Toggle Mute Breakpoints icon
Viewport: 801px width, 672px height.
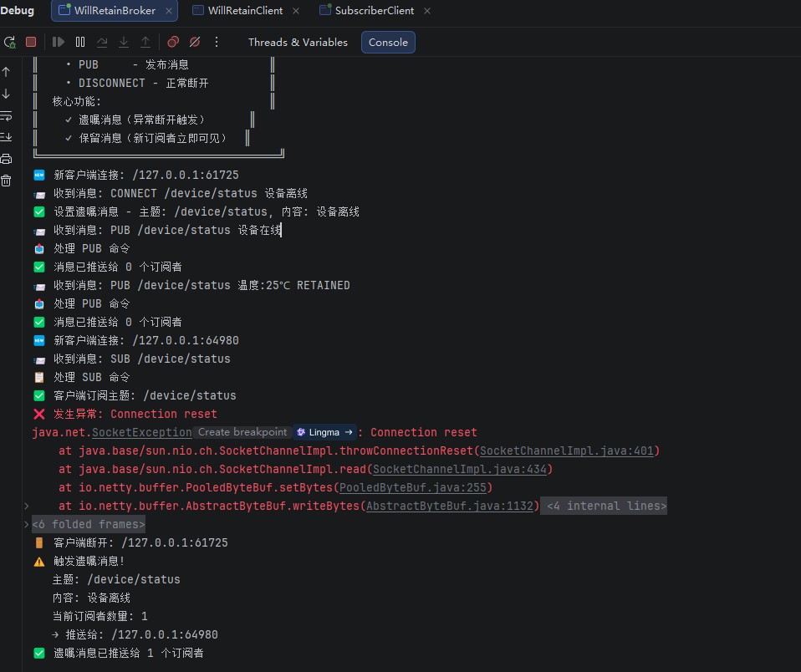pyautogui.click(x=195, y=42)
